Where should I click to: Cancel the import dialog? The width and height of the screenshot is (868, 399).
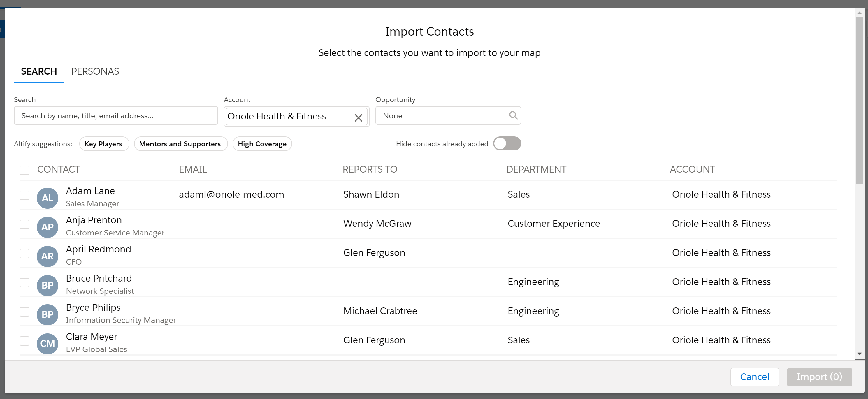[x=754, y=377]
